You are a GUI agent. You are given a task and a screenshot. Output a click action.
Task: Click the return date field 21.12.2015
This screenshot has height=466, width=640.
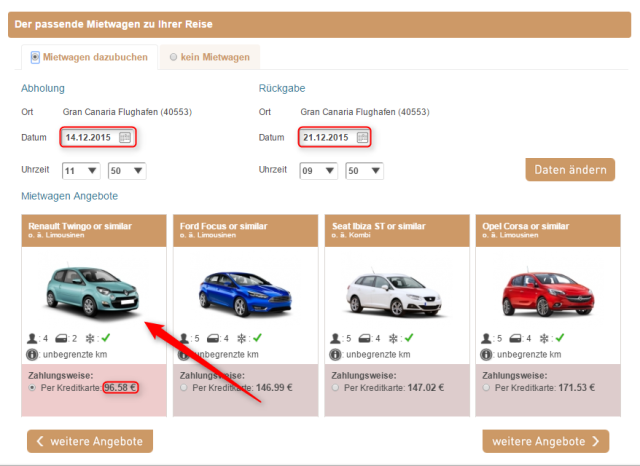335,138
